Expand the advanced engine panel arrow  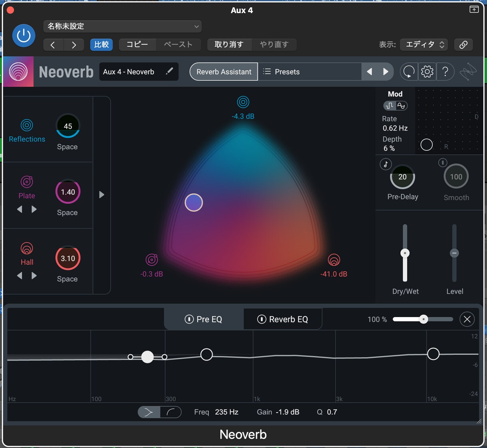tap(101, 195)
